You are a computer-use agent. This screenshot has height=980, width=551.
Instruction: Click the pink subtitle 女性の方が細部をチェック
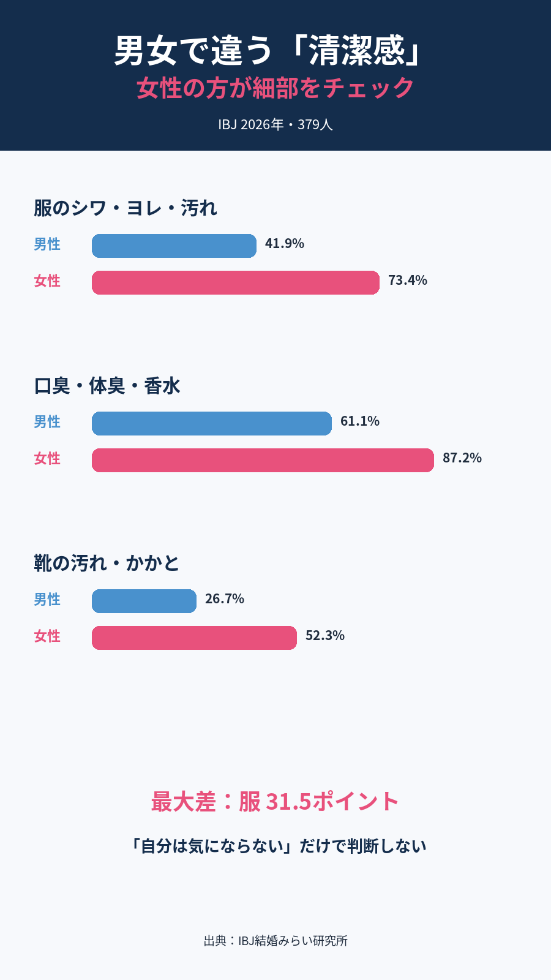[275, 88]
